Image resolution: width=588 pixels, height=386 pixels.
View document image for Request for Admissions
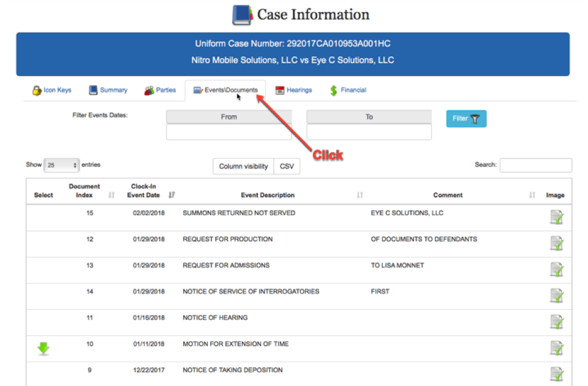556,270
